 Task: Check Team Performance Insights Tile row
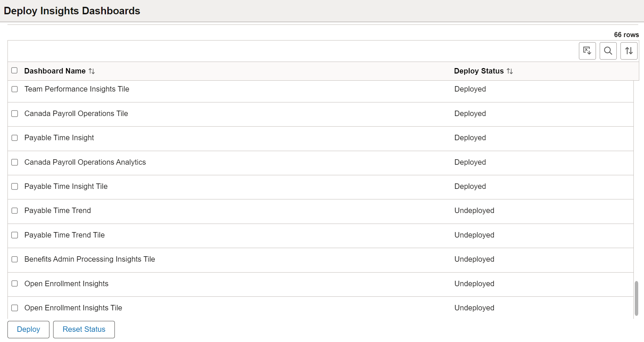pyautogui.click(x=15, y=89)
